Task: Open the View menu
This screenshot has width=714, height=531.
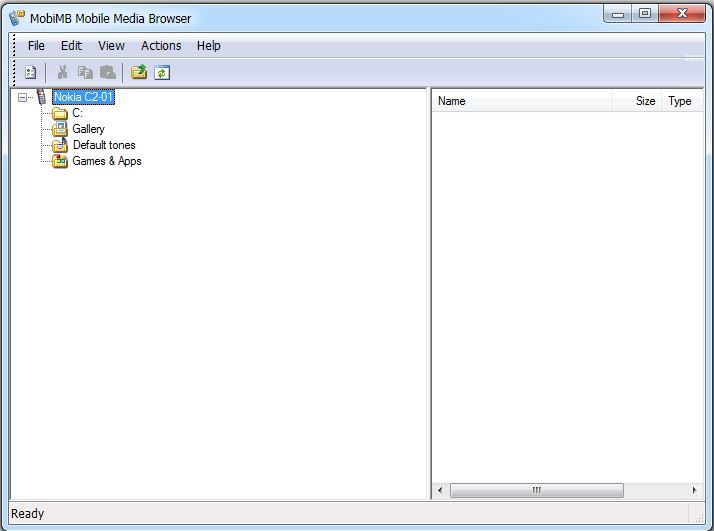Action: pos(111,46)
